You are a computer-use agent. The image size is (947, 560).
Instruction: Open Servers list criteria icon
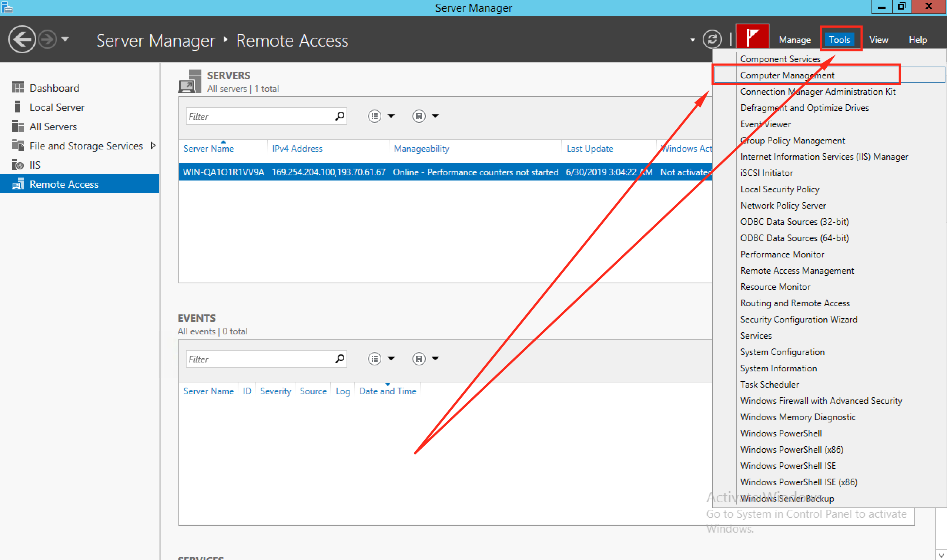click(374, 116)
